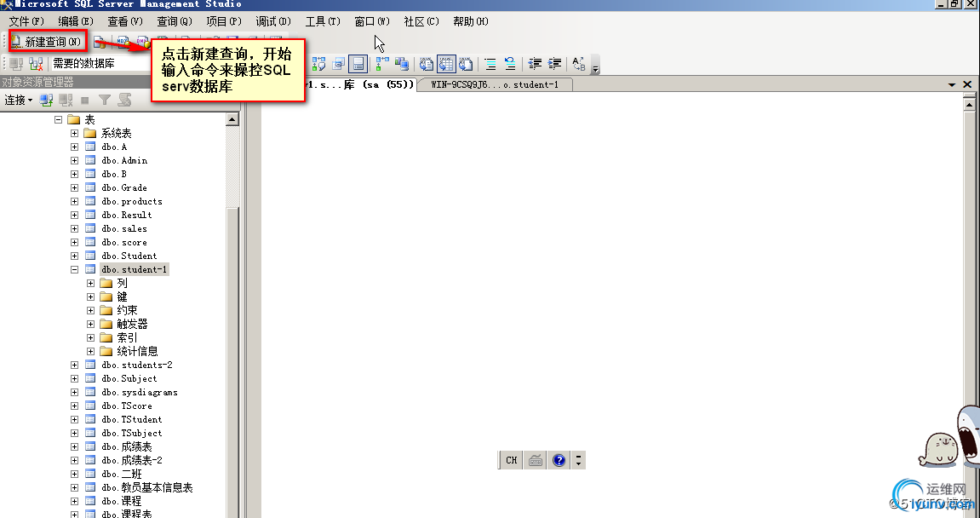Switch to Results to Grid
Image resolution: width=980 pixels, height=518 pixels.
coord(445,63)
